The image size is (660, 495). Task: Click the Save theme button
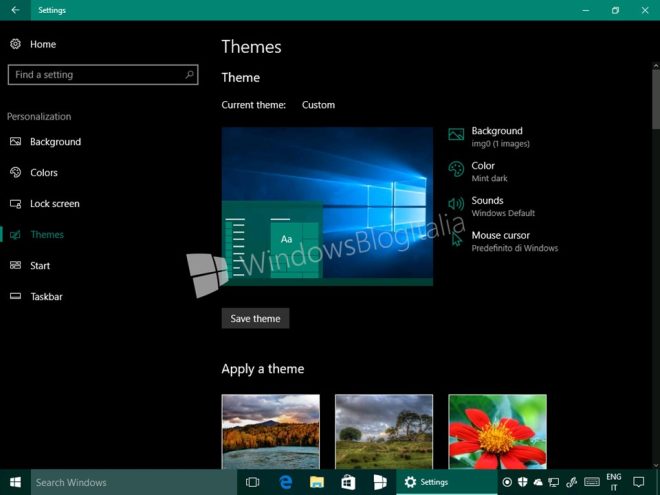pos(255,319)
